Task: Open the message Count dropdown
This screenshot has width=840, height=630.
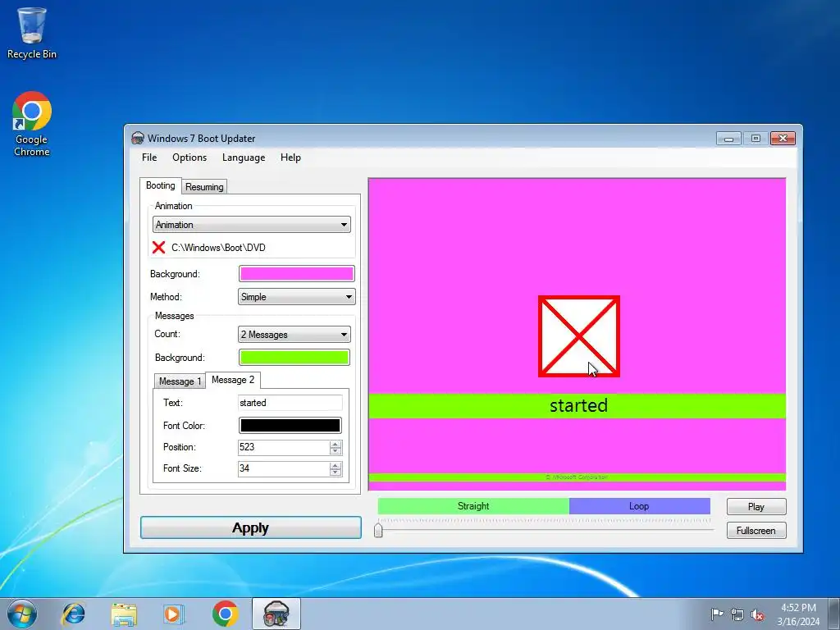Action: coord(294,335)
